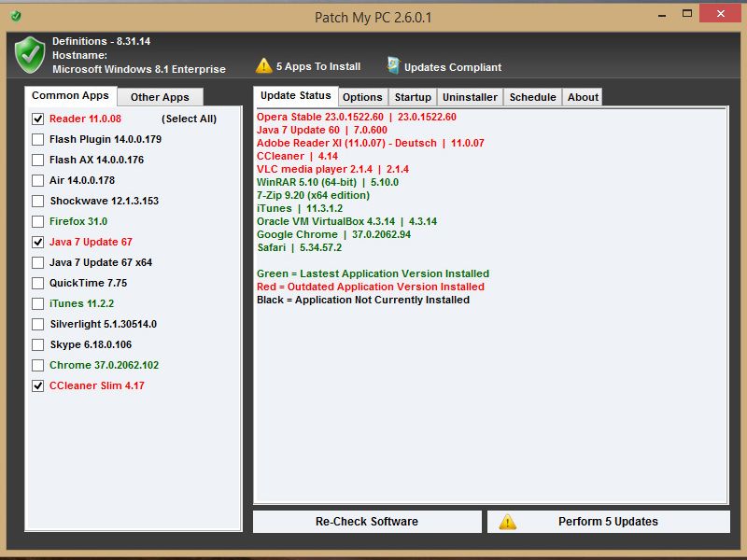Click the Safari | 5.34.57.2 entry

tap(299, 247)
